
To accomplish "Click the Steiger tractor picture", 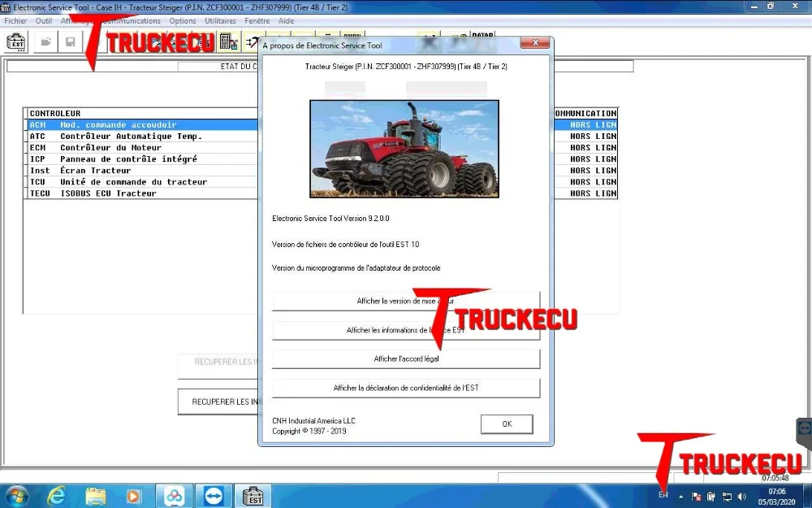I will tap(404, 149).
